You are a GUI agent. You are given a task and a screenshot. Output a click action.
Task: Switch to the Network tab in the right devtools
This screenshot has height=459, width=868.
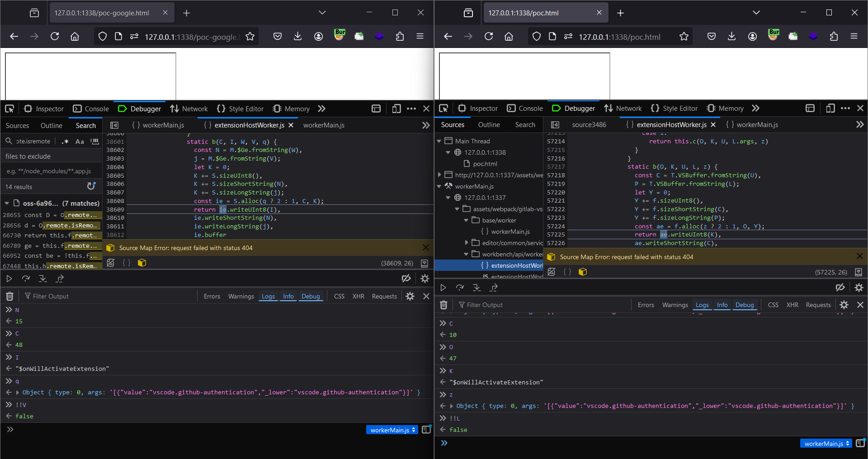[x=623, y=108]
